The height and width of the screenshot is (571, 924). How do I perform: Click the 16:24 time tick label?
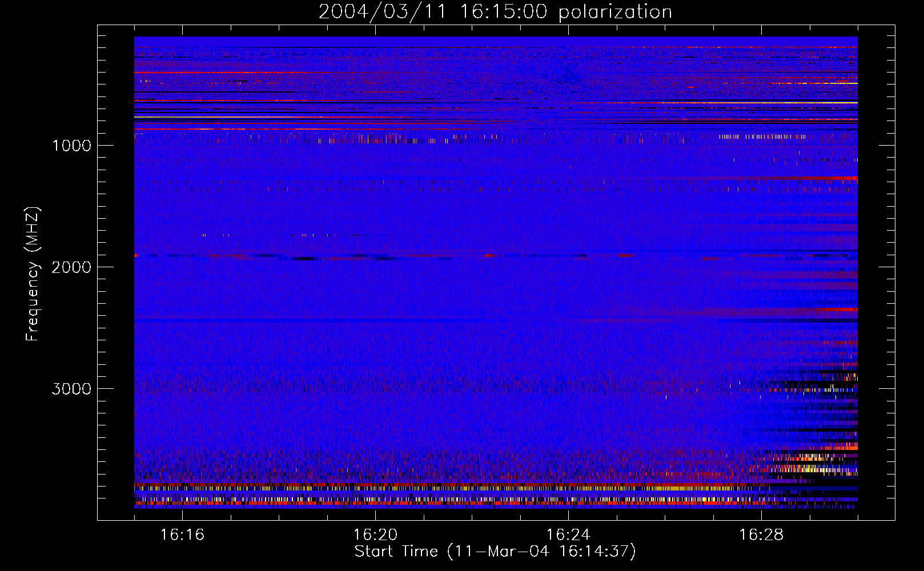tap(568, 535)
